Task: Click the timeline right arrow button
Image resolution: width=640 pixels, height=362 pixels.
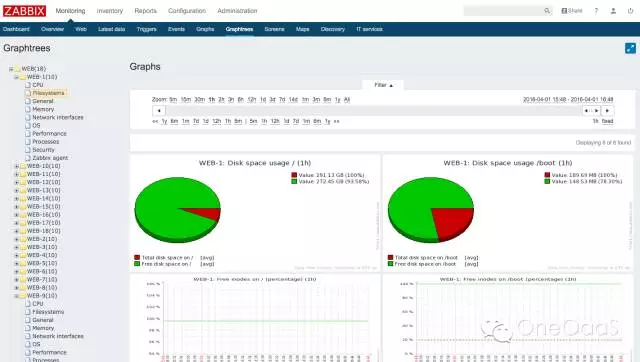Action: coord(607,111)
